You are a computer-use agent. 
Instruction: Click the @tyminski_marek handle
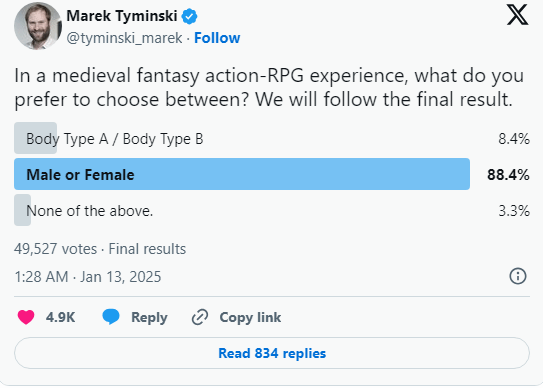point(124,38)
